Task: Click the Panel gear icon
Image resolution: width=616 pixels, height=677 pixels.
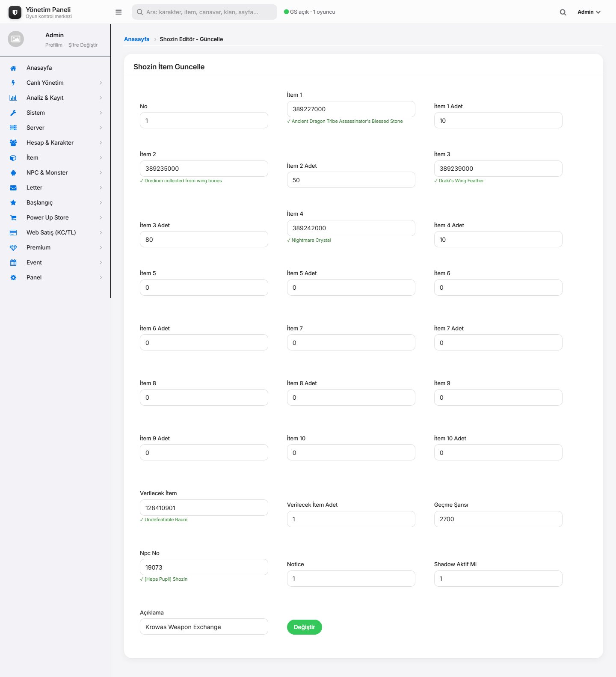Action: tap(13, 278)
